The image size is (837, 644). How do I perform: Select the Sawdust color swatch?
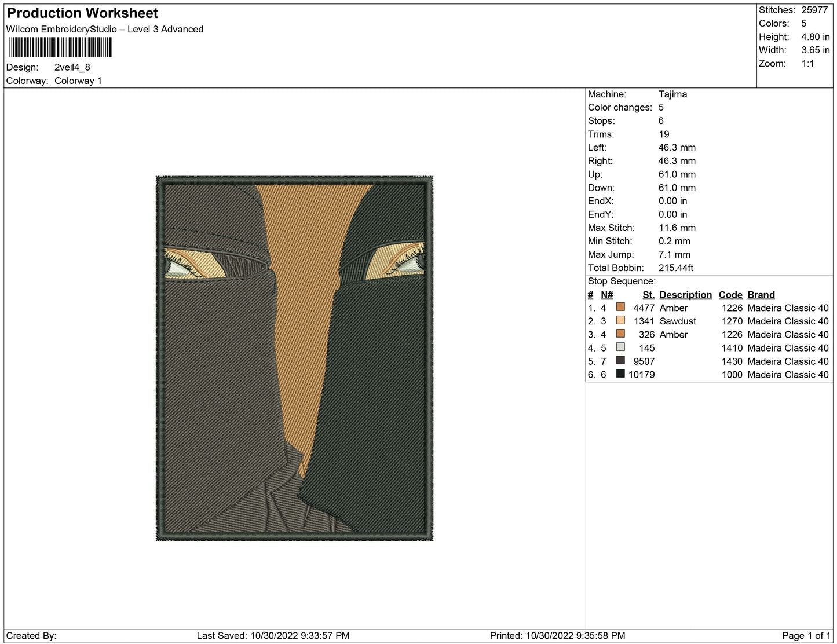coord(620,321)
